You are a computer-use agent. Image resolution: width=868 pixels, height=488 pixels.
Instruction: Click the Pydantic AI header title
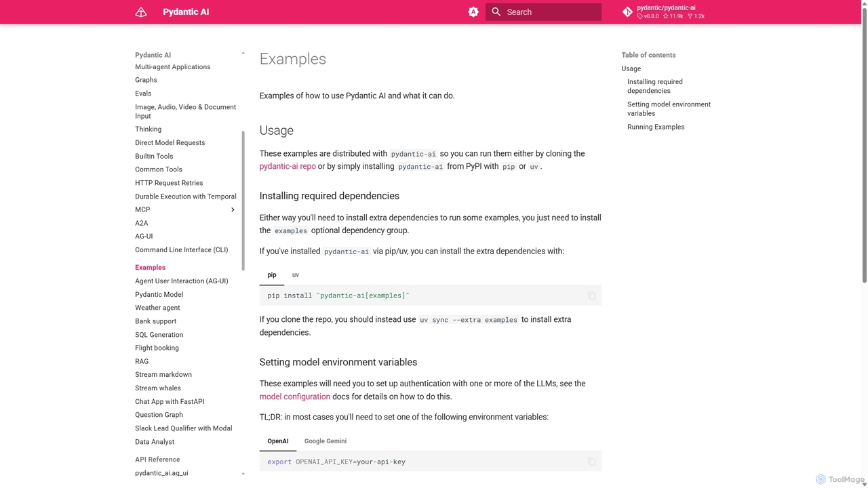186,12
